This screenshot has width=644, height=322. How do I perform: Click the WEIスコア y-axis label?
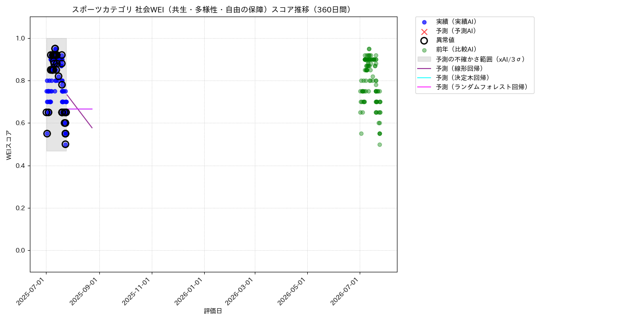point(9,145)
